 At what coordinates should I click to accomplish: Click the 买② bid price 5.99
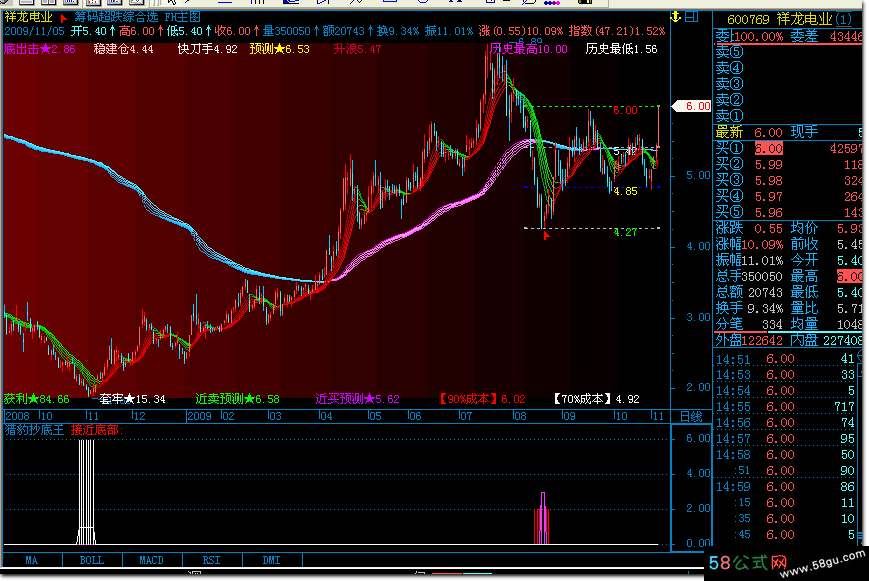(769, 165)
